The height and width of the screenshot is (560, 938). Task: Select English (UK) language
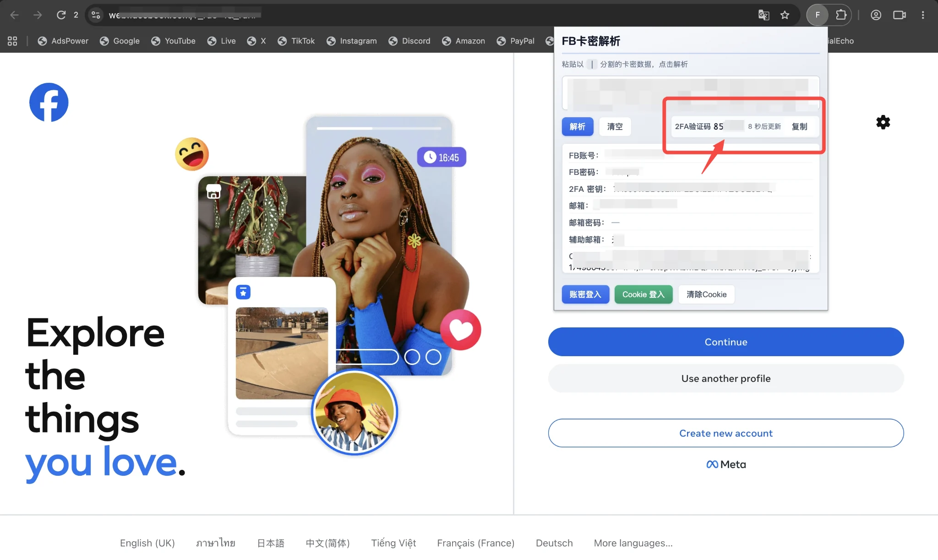pyautogui.click(x=147, y=543)
